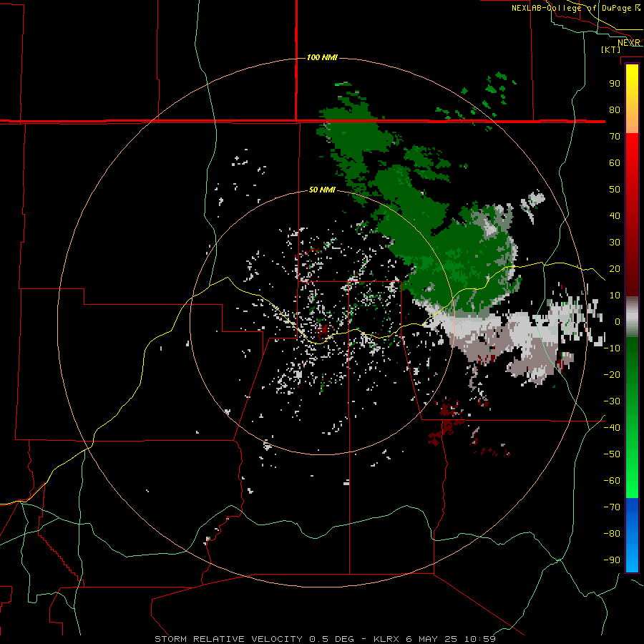Viewport: 644px width, 644px height.
Task: Click the NEXLAB-College of DuPage header text
Action: (x=571, y=8)
